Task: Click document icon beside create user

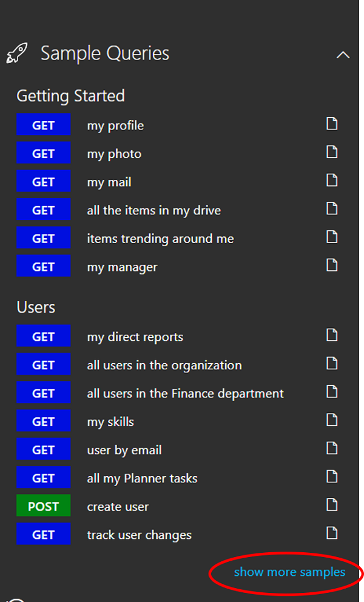Action: (332, 505)
